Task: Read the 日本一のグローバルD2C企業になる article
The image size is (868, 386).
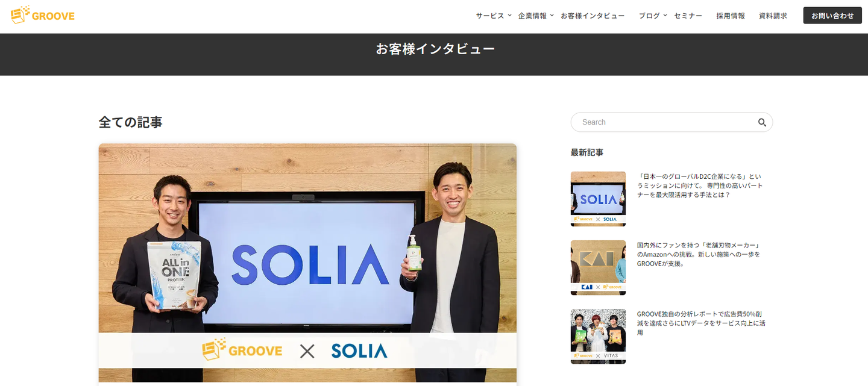Action: click(x=701, y=185)
